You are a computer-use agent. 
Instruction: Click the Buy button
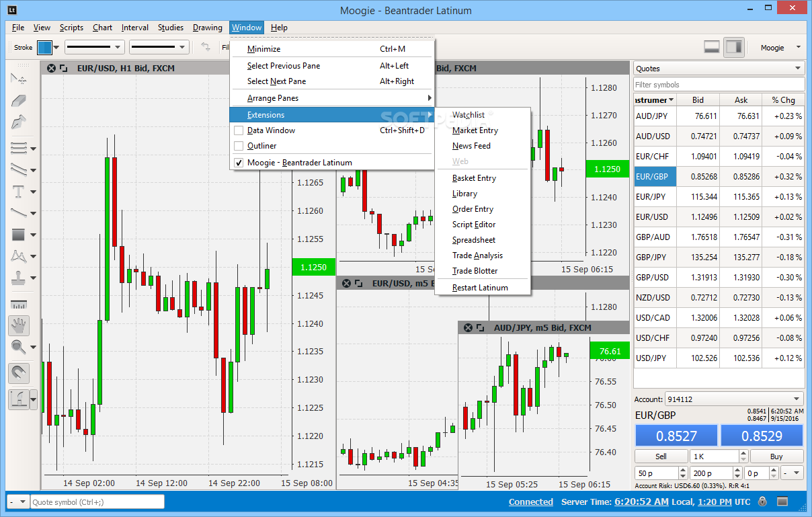776,456
